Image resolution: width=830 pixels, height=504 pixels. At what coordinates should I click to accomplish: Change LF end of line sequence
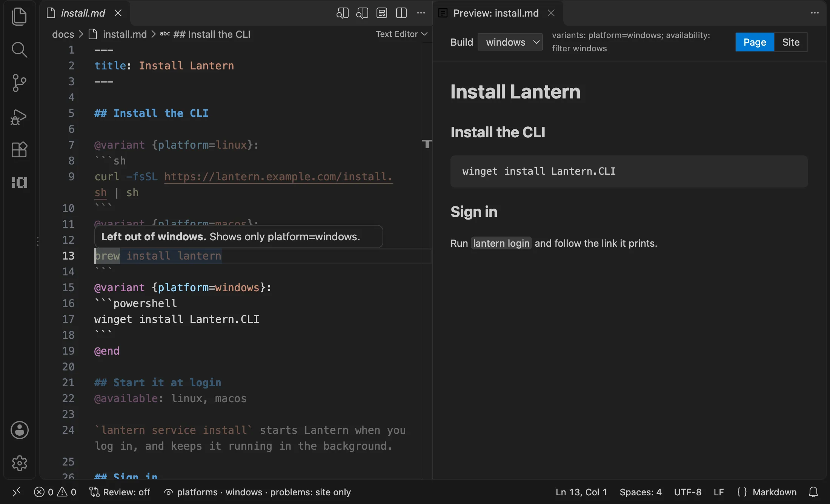(x=718, y=492)
